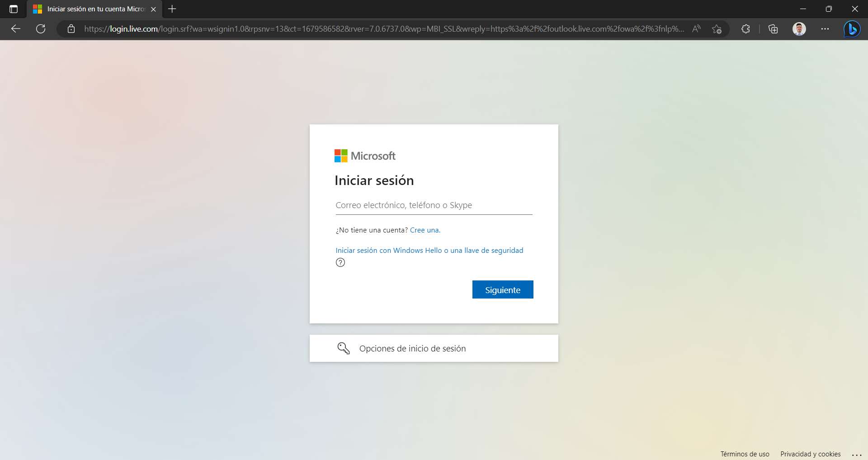Open tab actions menu icon
This screenshot has width=868, height=460.
click(x=14, y=9)
